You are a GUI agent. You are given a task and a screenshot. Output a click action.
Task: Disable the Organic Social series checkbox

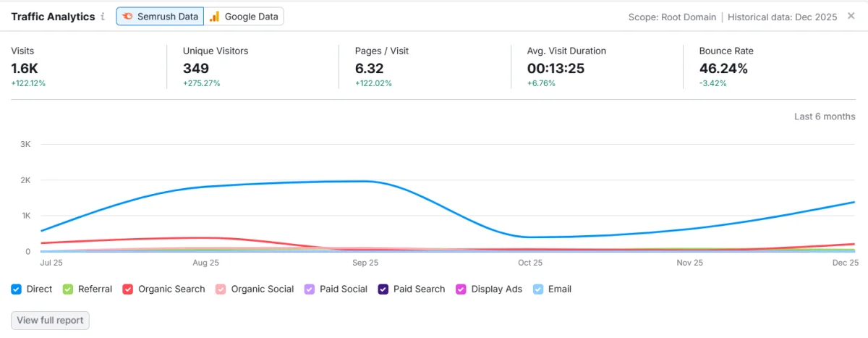click(221, 289)
